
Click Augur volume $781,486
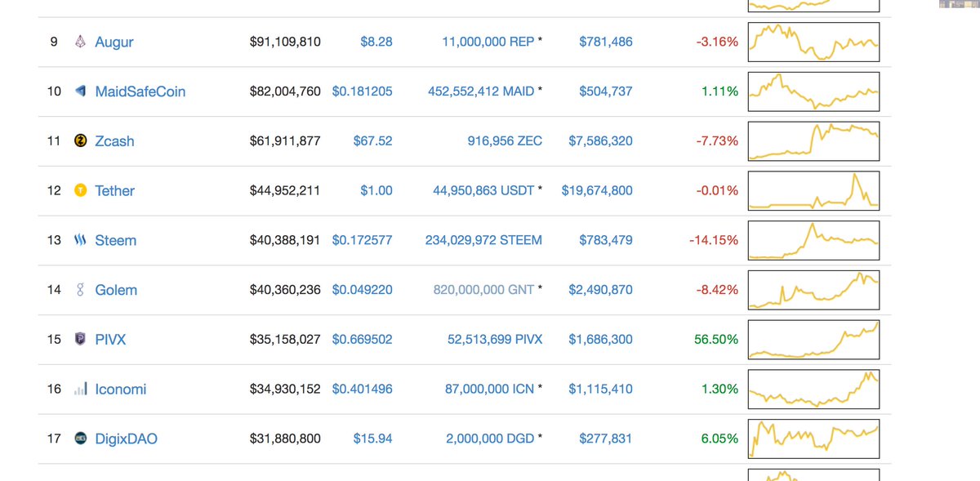605,41
